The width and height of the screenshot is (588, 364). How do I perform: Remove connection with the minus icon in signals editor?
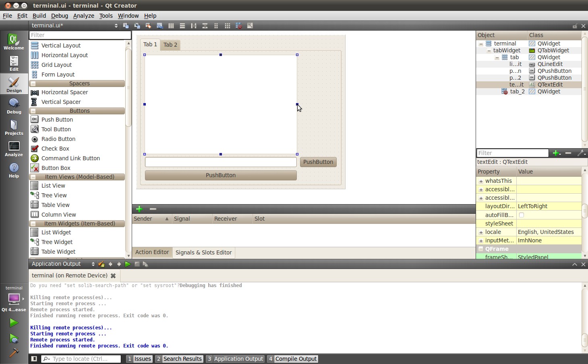pos(153,209)
